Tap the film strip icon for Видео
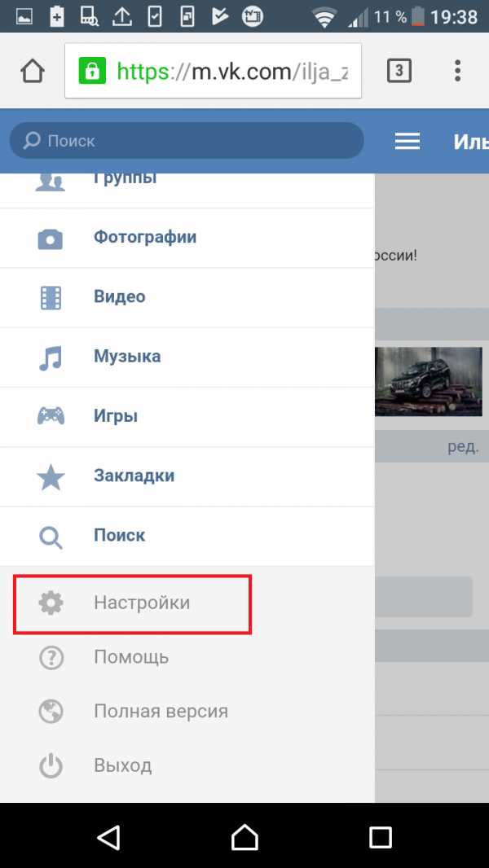The height and width of the screenshot is (868, 489). point(51,298)
